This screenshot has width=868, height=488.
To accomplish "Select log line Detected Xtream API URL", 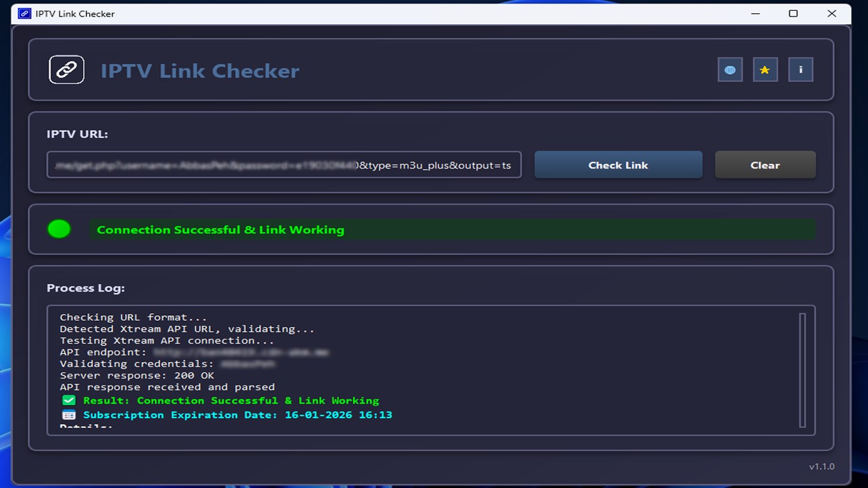I will click(187, 329).
